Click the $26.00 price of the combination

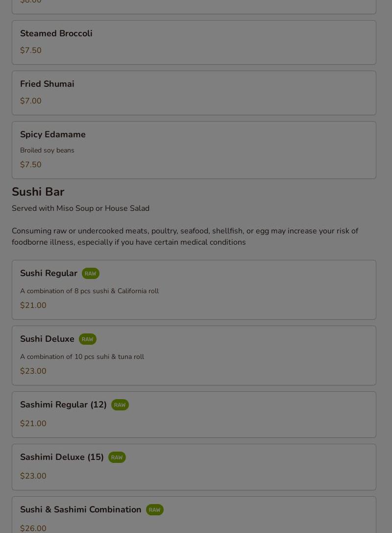pos(33,528)
